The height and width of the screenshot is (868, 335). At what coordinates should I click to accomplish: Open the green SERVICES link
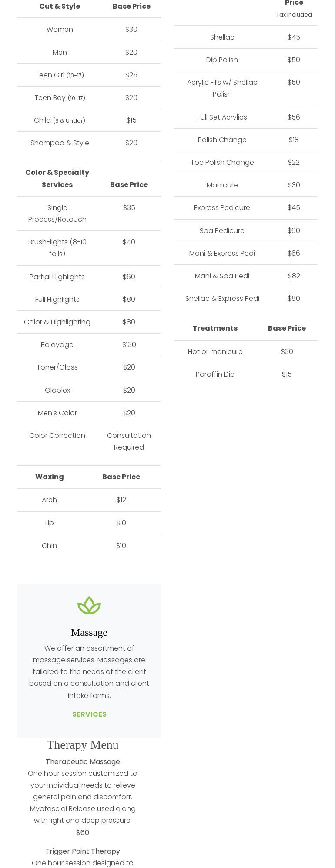click(89, 714)
